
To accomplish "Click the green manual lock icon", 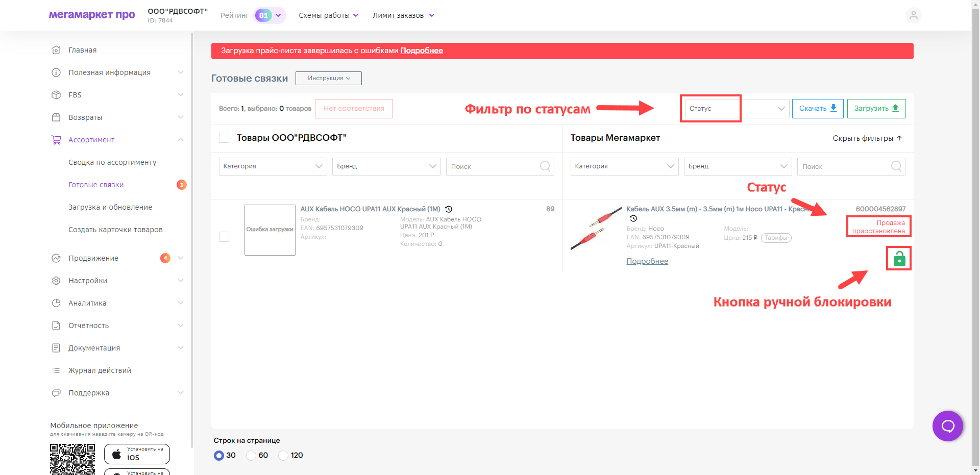I will [899, 259].
